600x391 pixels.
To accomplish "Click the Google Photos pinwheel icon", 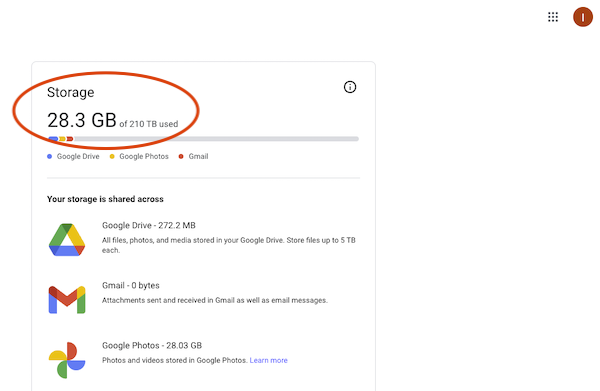I will [x=67, y=360].
